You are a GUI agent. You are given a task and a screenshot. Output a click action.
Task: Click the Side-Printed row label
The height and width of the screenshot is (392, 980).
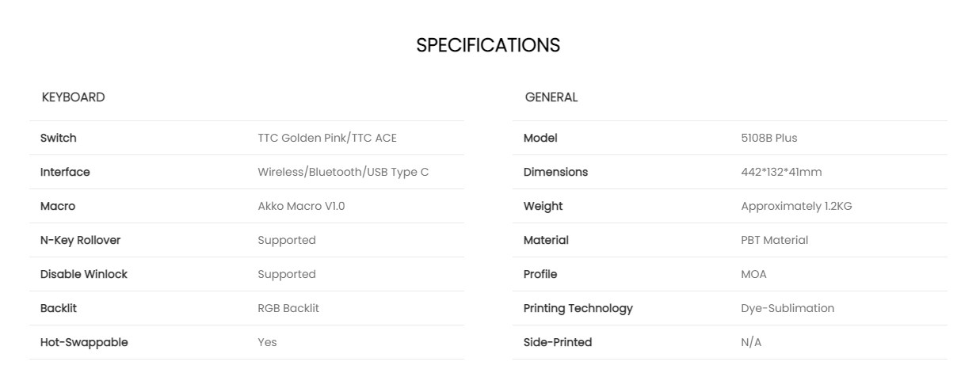coord(558,342)
